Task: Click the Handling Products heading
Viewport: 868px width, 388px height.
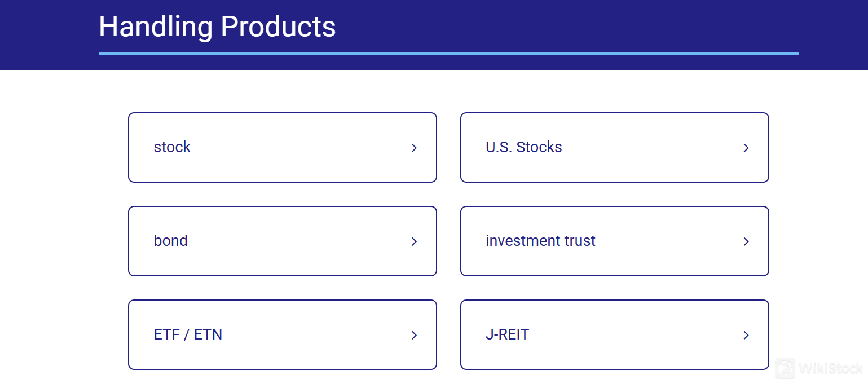Action: click(217, 26)
